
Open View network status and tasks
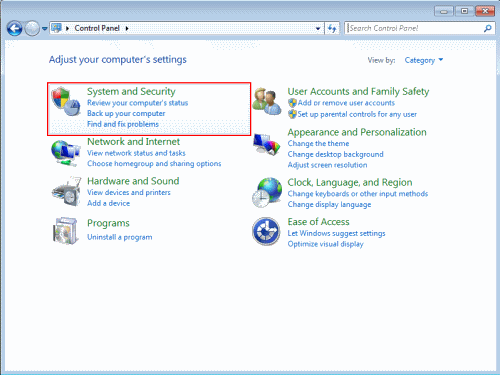[x=136, y=153]
